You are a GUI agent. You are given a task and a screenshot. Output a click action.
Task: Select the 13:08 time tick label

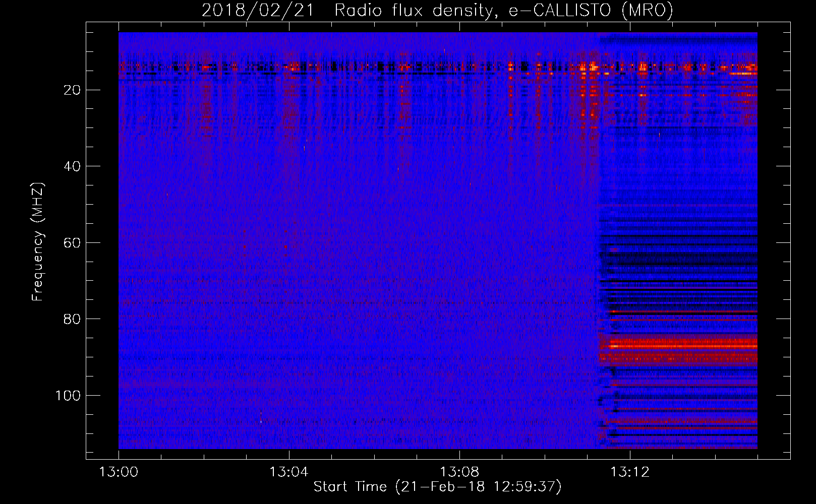(459, 472)
